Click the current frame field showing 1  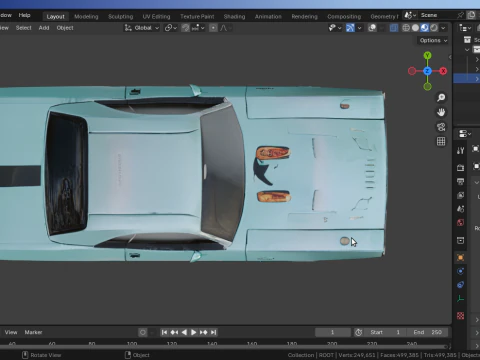[x=333, y=332]
